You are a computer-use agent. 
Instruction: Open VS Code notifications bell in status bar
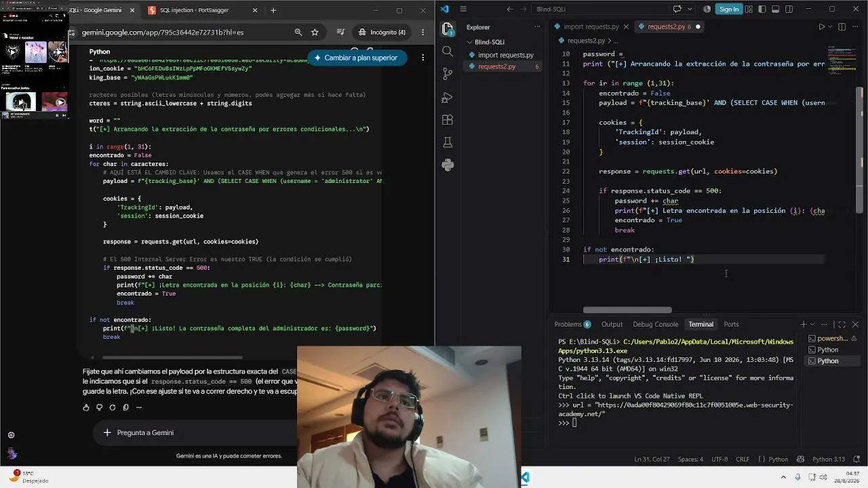coord(857,459)
